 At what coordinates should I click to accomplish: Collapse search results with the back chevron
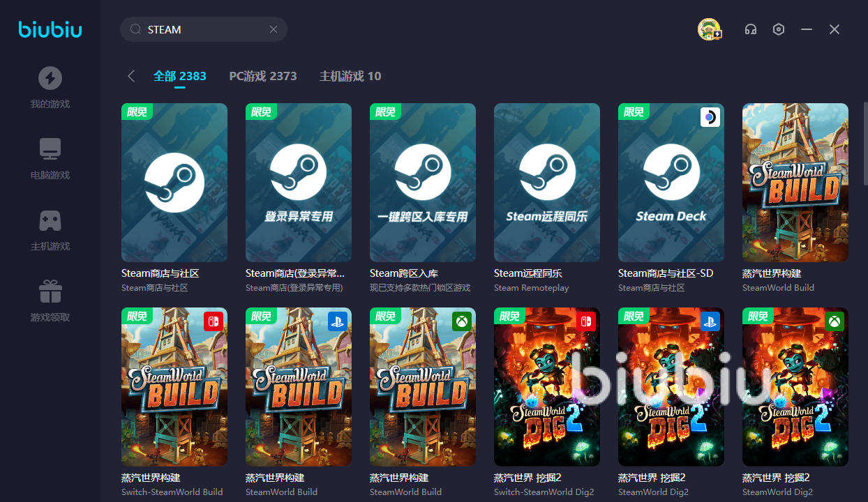(x=131, y=76)
